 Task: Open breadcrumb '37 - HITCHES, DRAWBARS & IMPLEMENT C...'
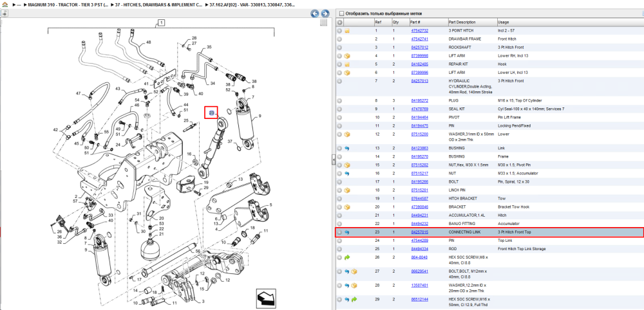coord(159,5)
